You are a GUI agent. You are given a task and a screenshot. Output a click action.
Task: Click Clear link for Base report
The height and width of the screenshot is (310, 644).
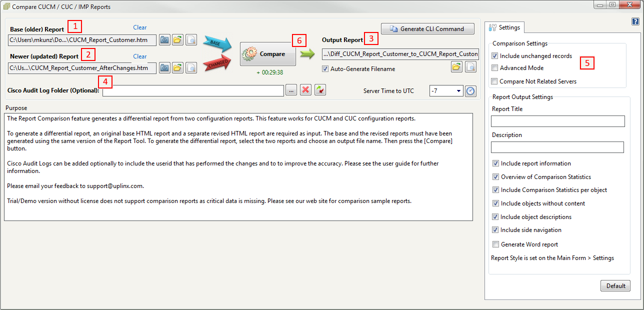pyautogui.click(x=140, y=27)
